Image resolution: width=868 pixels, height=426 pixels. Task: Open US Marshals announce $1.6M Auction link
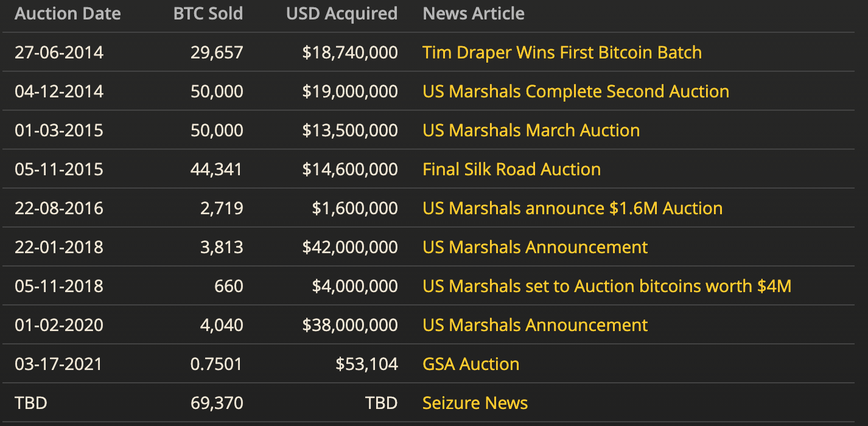[x=572, y=208]
